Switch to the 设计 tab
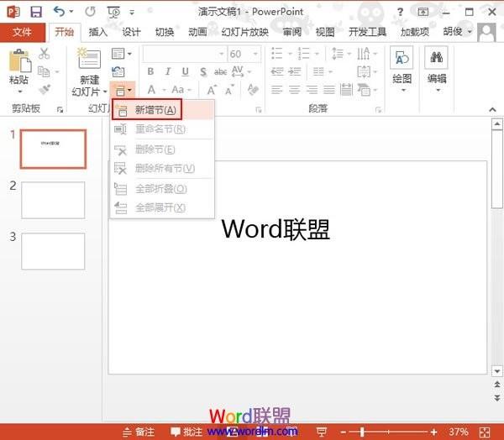Screen dimensions: 504x440 131,32
